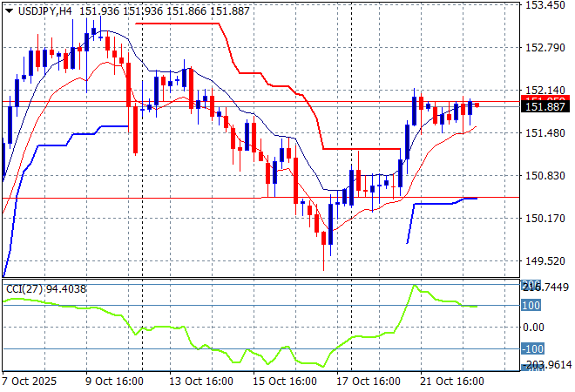Select the 9 Oct 16:00 time label

click(x=114, y=382)
